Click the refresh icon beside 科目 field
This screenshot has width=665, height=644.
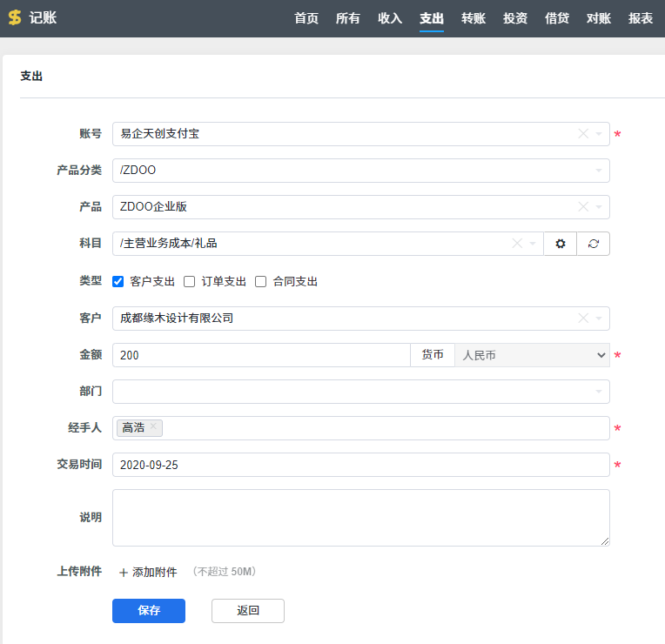[594, 244]
